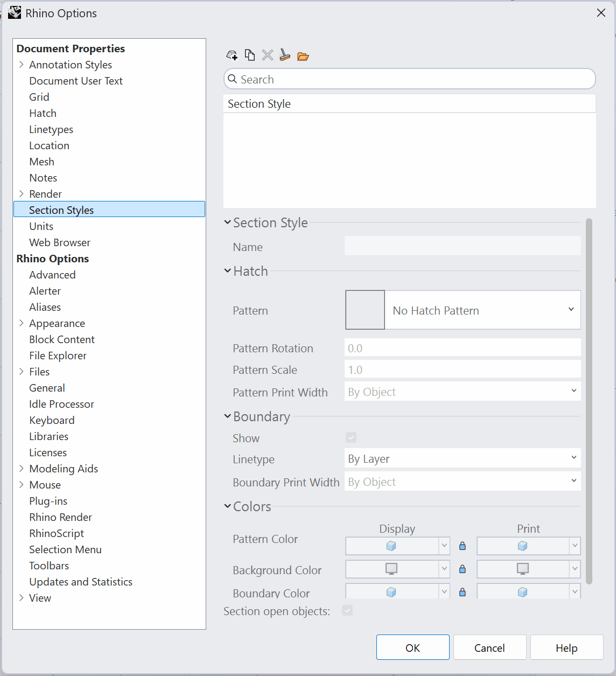Click the OK button
The height and width of the screenshot is (676, 616).
[x=413, y=647]
